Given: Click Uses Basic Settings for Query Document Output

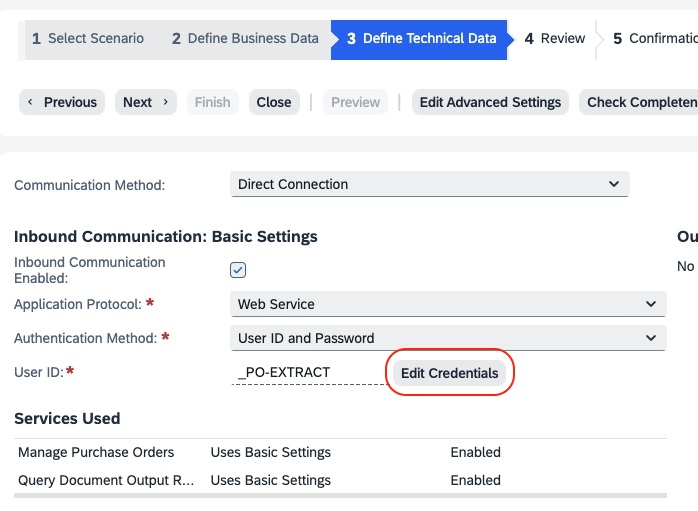Looking at the screenshot, I should (271, 480).
